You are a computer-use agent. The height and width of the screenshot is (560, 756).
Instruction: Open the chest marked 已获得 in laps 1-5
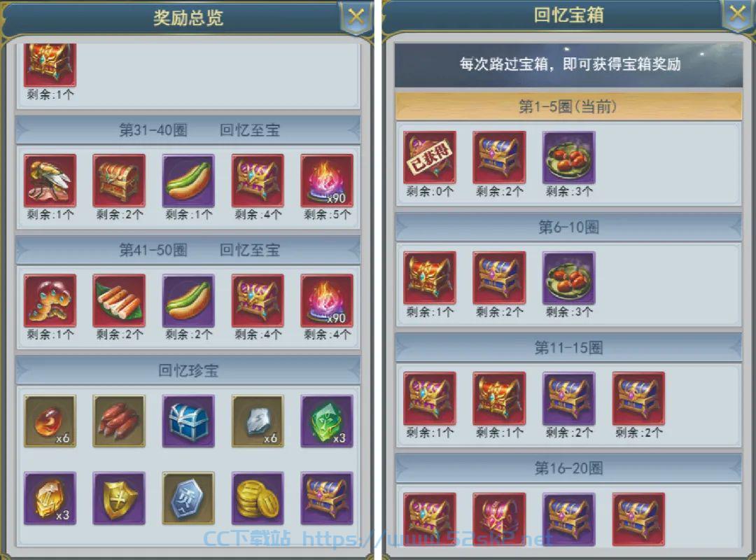430,157
